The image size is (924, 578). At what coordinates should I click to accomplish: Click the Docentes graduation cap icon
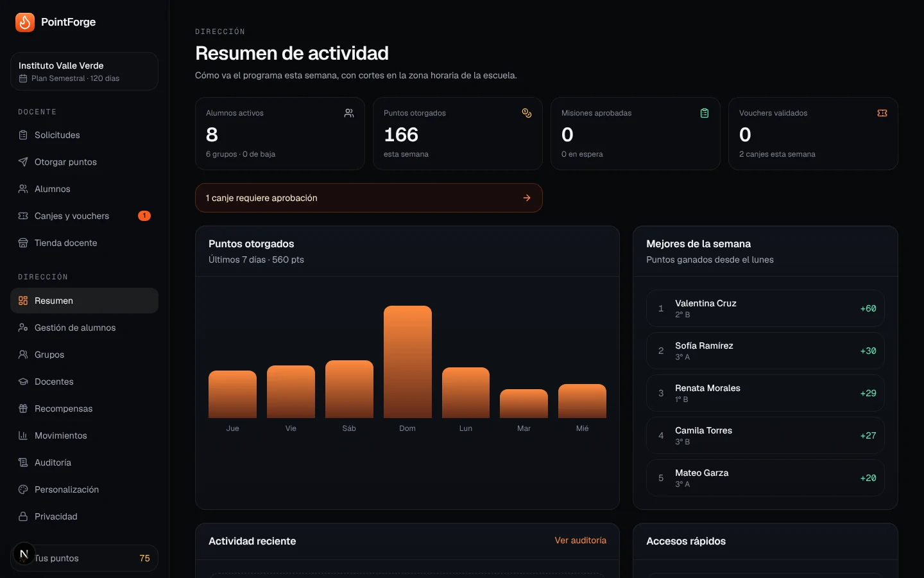(23, 381)
